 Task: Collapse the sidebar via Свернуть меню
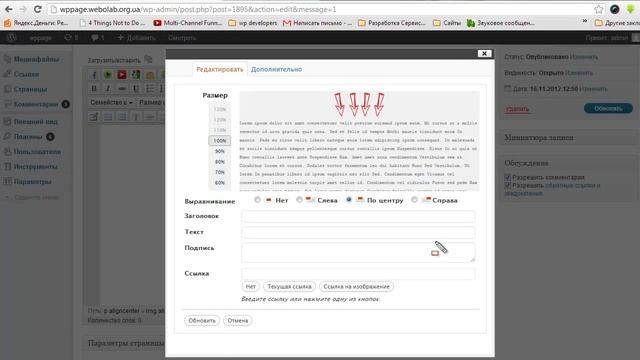click(x=32, y=197)
